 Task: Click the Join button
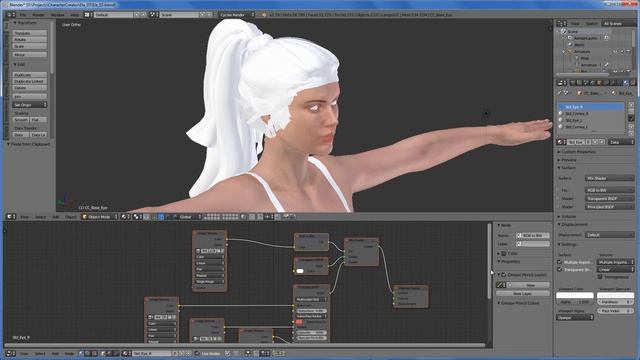pos(30,97)
